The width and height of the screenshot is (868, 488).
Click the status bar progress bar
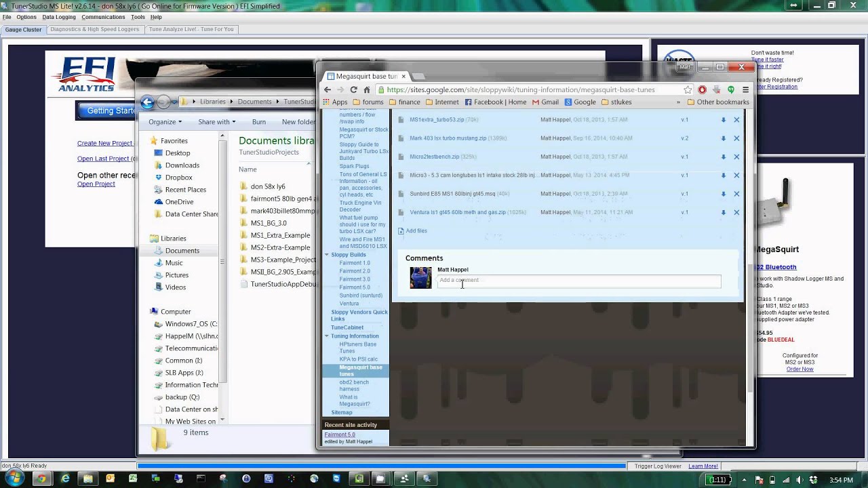pyautogui.click(x=381, y=466)
